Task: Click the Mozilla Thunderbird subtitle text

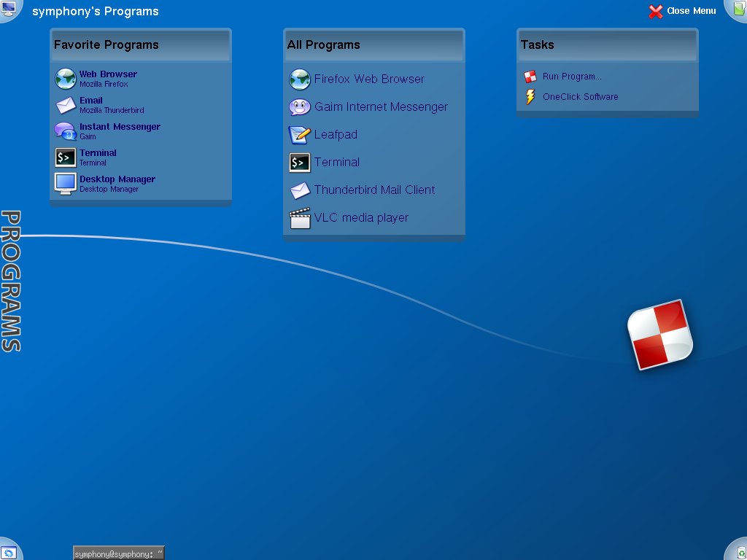Action: pyautogui.click(x=112, y=111)
